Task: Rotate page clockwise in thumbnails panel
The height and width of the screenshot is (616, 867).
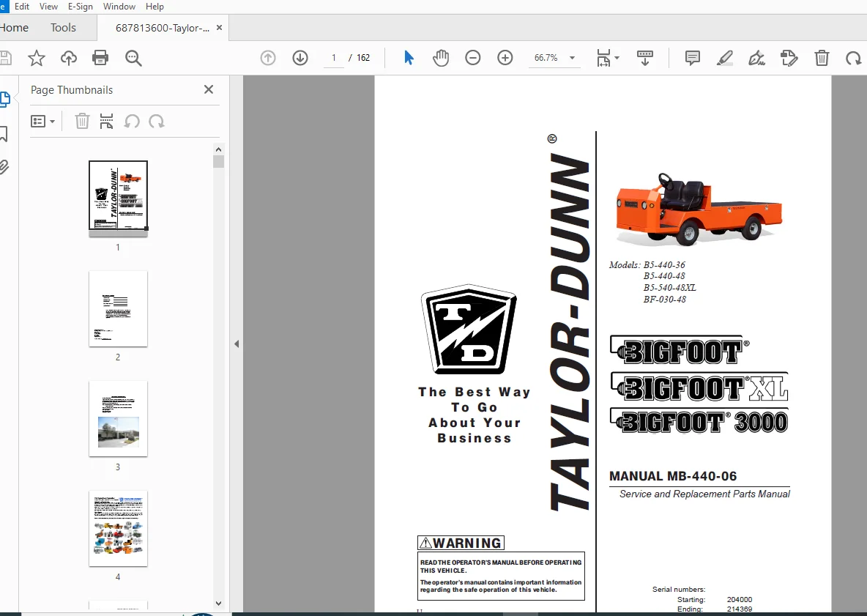Action: pos(157,121)
